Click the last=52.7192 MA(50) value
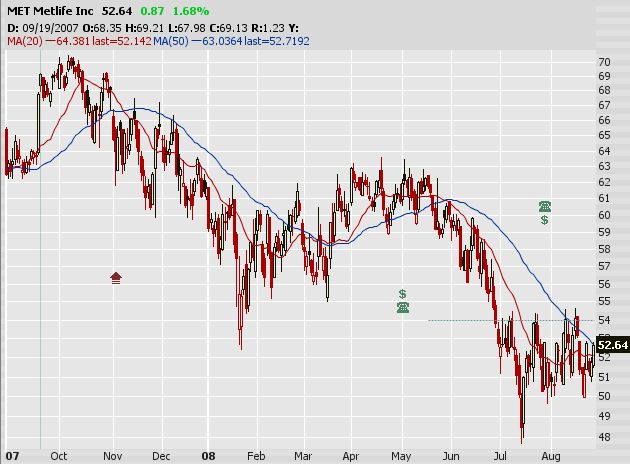Screen dimensions: 630x464 (277, 41)
